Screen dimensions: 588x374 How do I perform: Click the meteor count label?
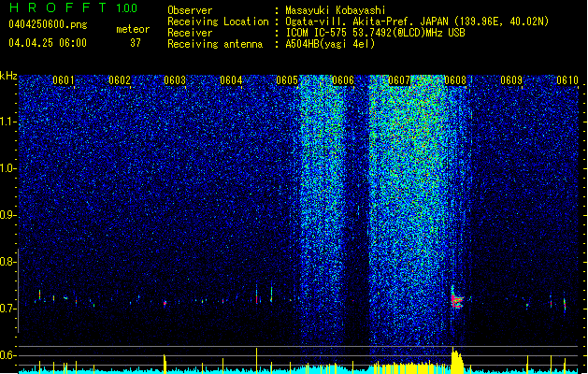(x=133, y=29)
